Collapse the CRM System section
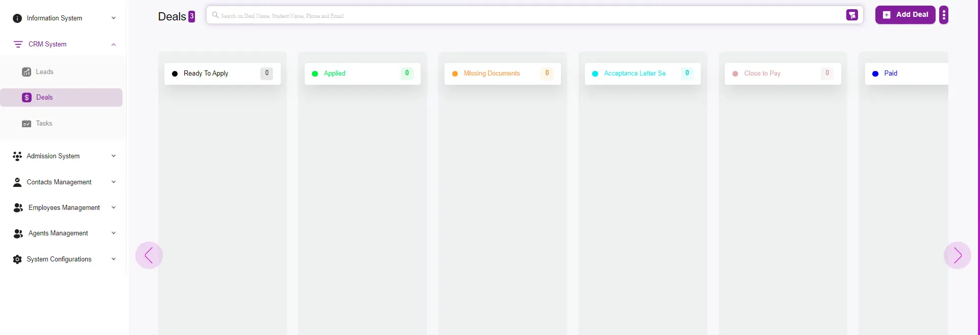This screenshot has width=980, height=335. click(x=113, y=44)
